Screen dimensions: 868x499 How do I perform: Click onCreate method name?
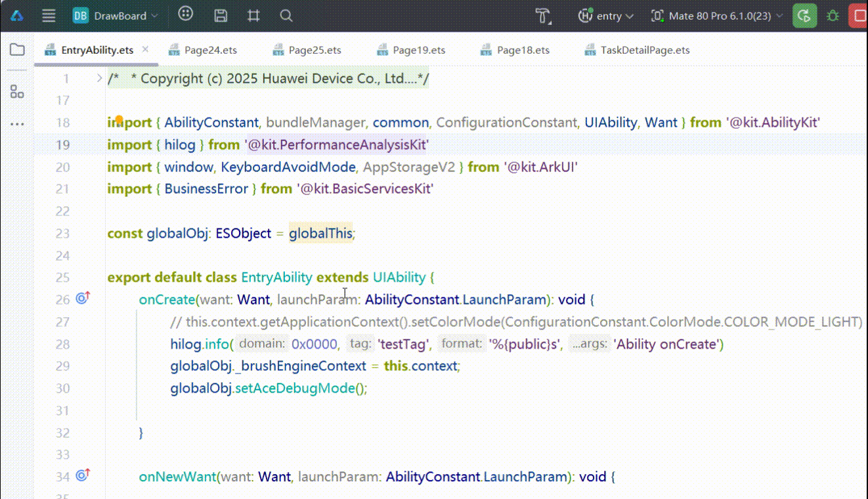pos(167,299)
